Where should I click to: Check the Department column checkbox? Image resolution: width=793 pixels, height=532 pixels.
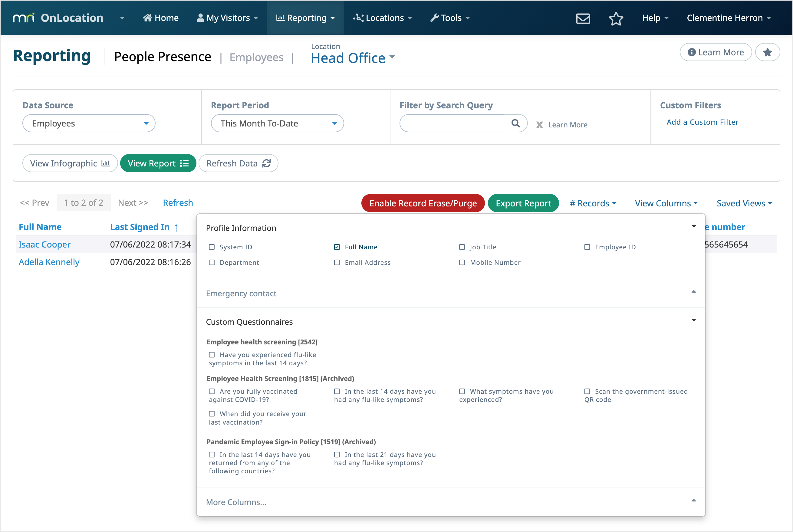(212, 263)
